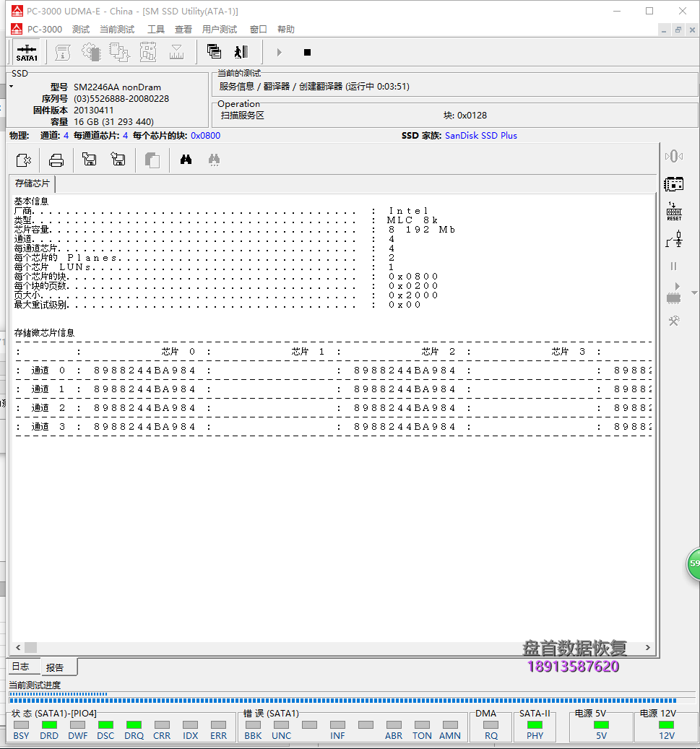Click the cascading windows icon

(214, 52)
